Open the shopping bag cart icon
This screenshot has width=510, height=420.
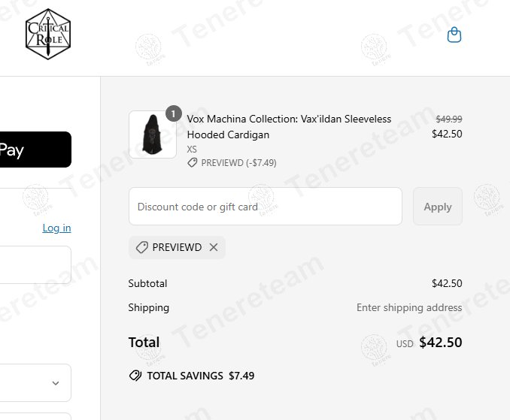tap(454, 35)
